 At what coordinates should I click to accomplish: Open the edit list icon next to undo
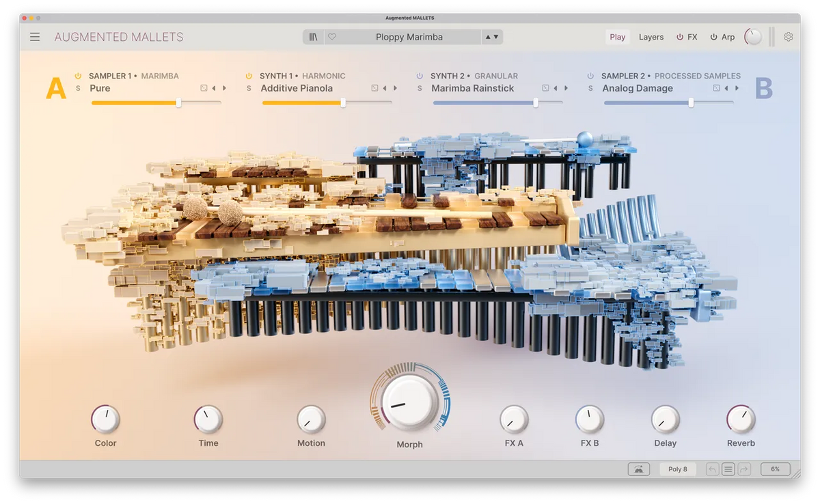[728, 469]
